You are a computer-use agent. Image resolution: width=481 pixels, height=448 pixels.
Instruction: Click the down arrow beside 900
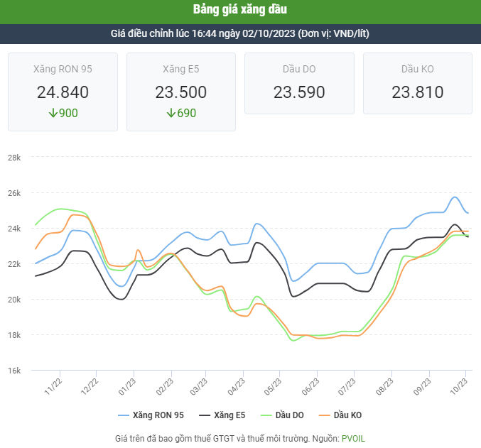click(x=52, y=114)
